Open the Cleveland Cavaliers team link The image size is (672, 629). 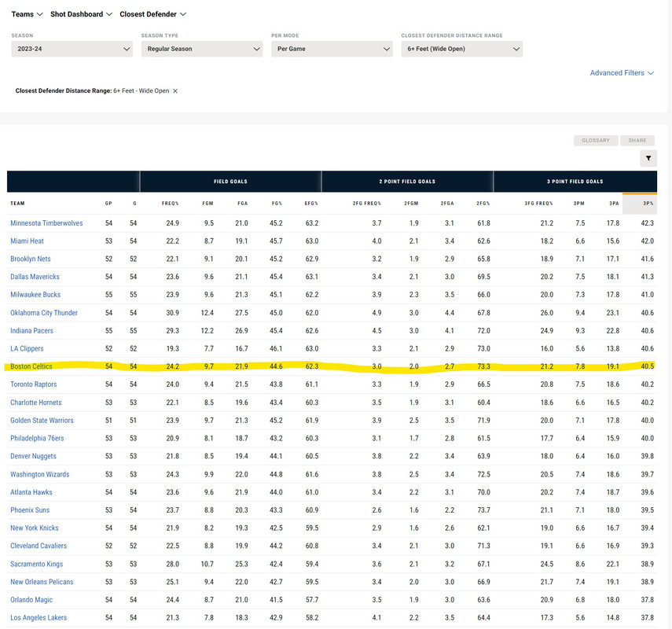coord(39,546)
